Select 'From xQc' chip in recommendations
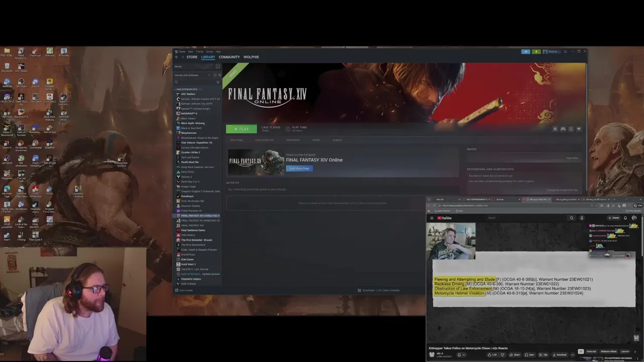The image size is (644, 362). coord(592,351)
